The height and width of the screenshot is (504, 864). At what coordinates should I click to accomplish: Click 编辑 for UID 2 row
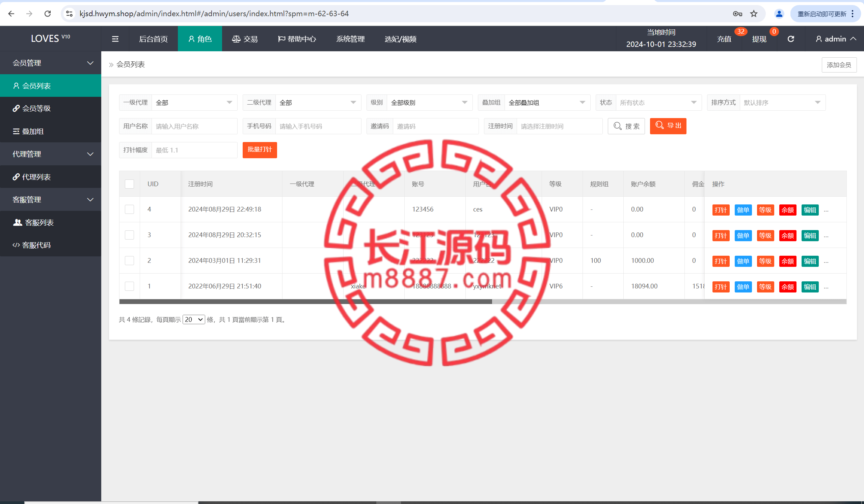point(810,261)
